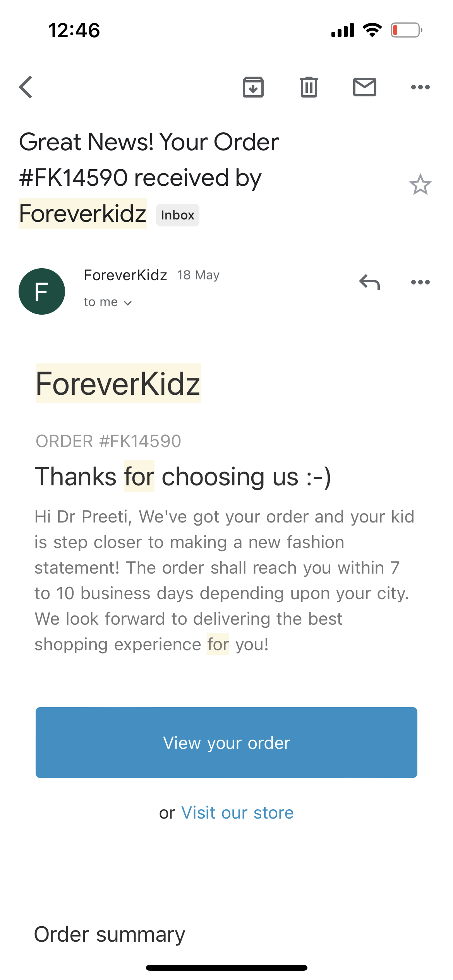Tap the home indicator bar
The height and width of the screenshot is (980, 453).
(x=226, y=968)
